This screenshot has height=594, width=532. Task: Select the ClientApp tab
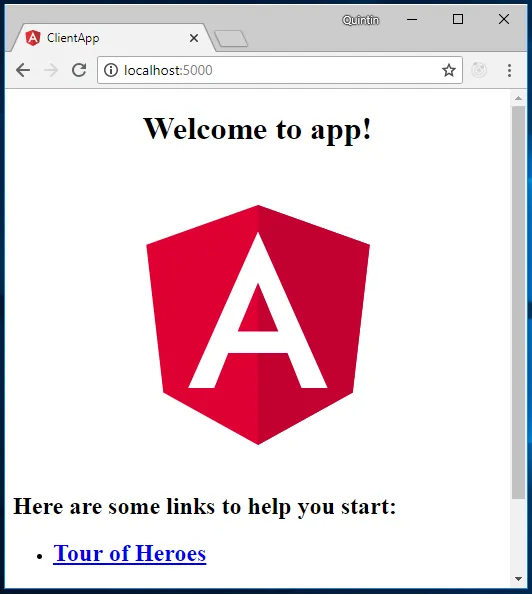[113, 38]
